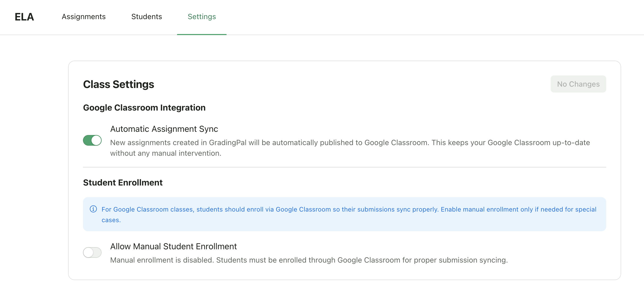Open the Students tab
Viewport: 644px width, 295px height.
pyautogui.click(x=146, y=17)
